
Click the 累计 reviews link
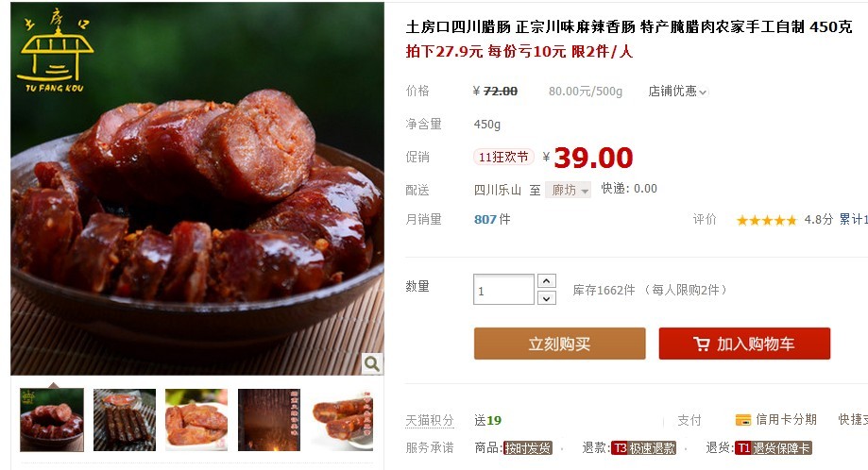click(853, 219)
